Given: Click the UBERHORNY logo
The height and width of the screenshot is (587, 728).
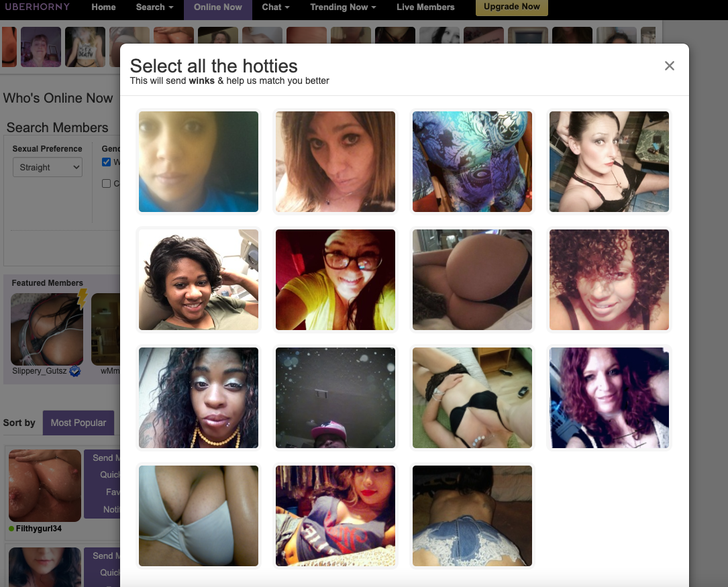Looking at the screenshot, I should point(37,7).
